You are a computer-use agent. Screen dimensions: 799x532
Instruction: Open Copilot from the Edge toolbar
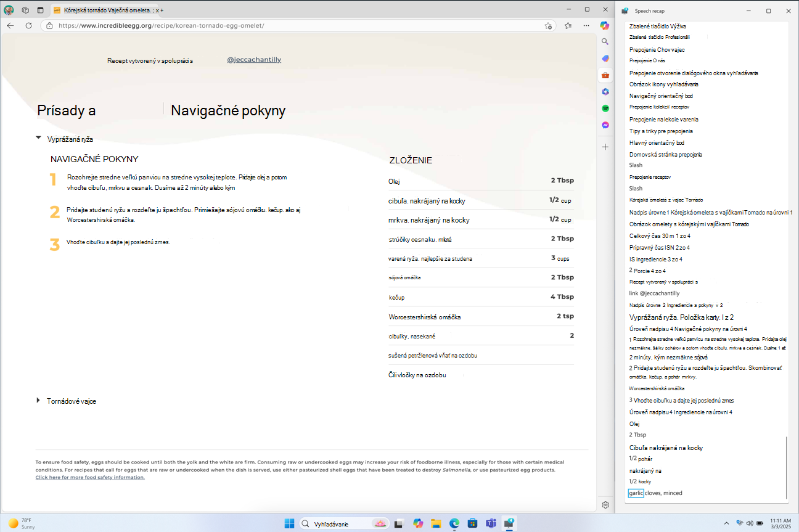(605, 25)
